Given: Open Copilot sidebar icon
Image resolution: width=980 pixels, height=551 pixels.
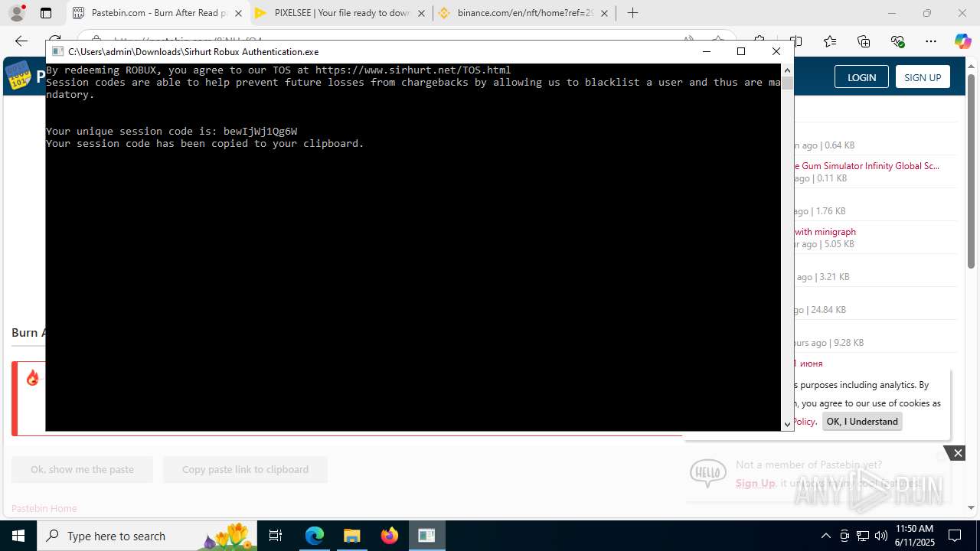Looking at the screenshot, I should 962,41.
